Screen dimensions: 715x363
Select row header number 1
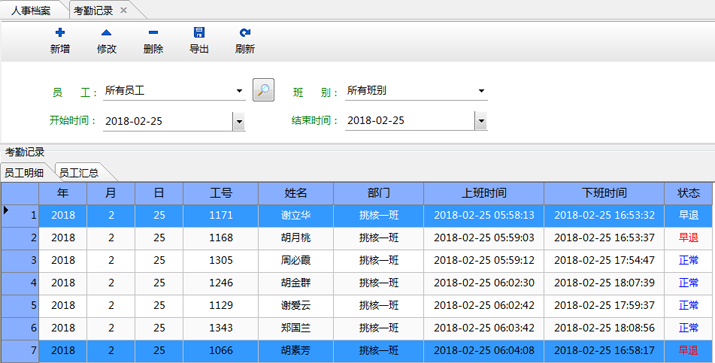(x=20, y=216)
